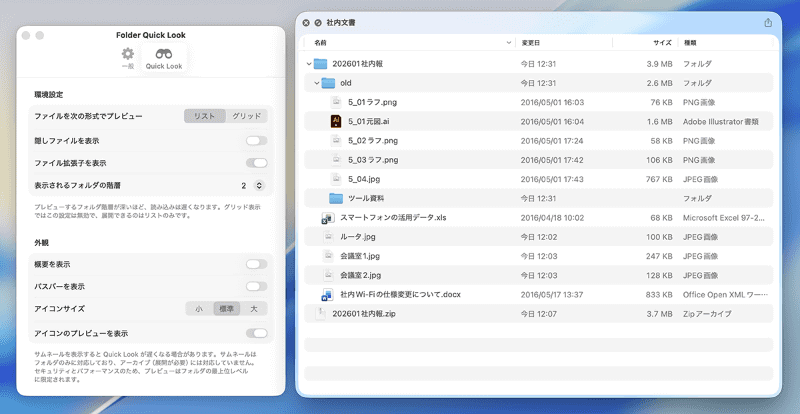Click the 5_03ラフ.png file icon
Screen dimensions: 800x414
tap(335, 160)
